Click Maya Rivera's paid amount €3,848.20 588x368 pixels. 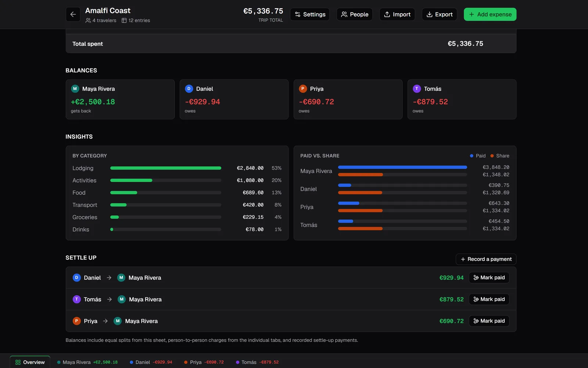(496, 167)
